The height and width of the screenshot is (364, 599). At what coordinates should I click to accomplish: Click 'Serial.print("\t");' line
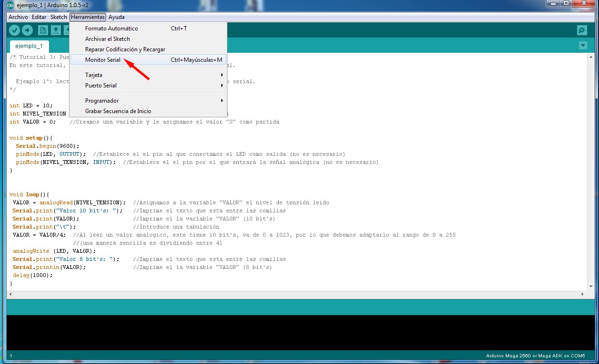coord(44,227)
